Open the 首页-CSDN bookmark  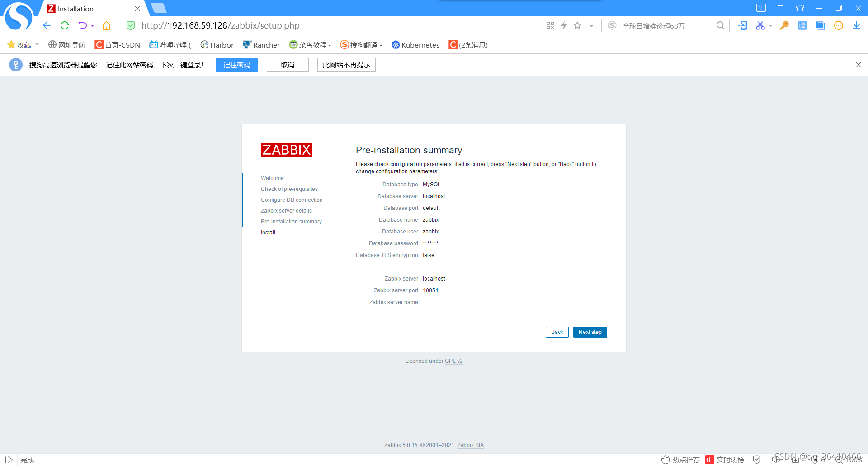(118, 45)
